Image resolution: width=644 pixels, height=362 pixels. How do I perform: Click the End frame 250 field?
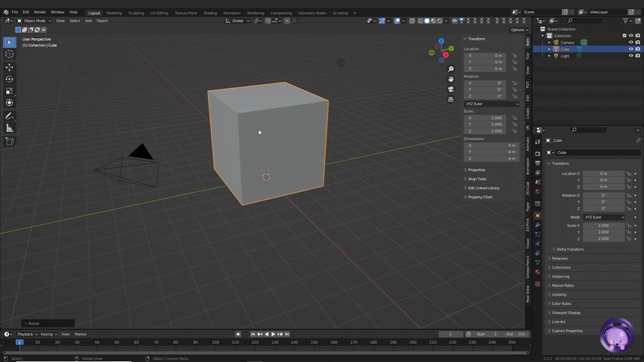coord(516,334)
